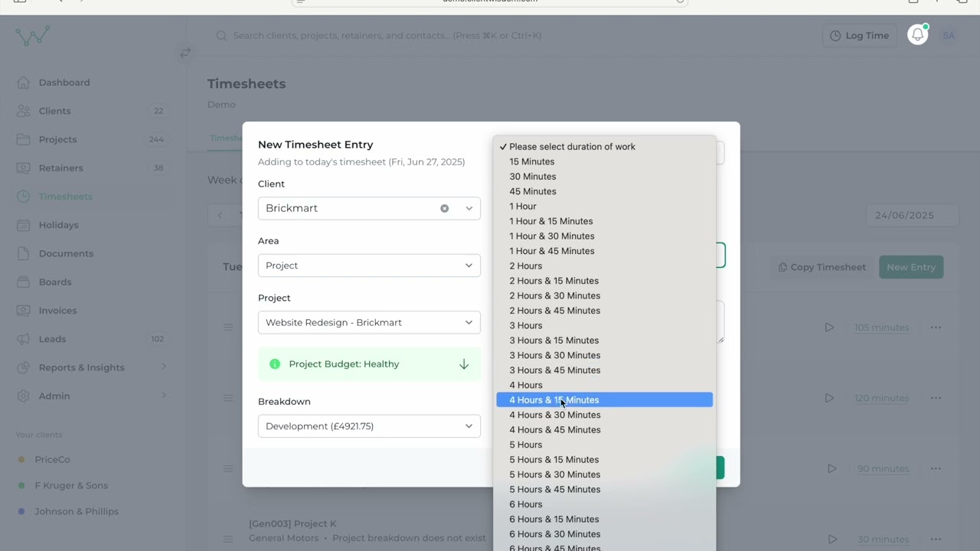The image size is (980, 551).
Task: Click the notifications bell icon
Action: point(917,35)
